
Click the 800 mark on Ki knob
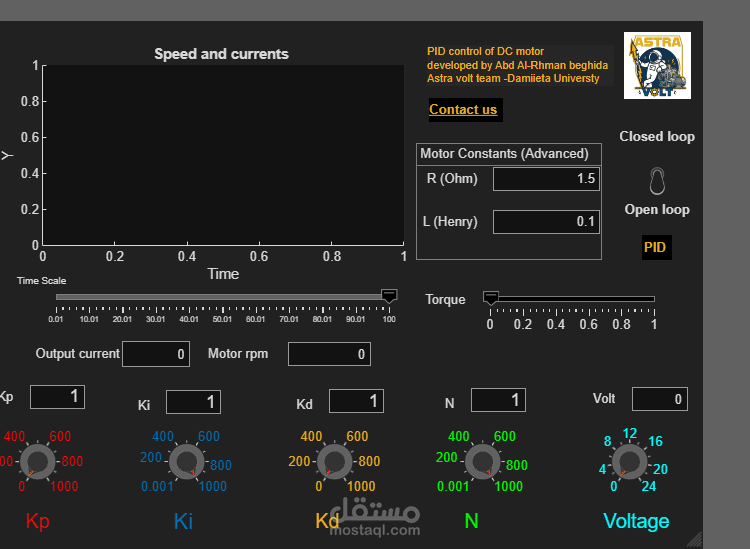point(221,465)
